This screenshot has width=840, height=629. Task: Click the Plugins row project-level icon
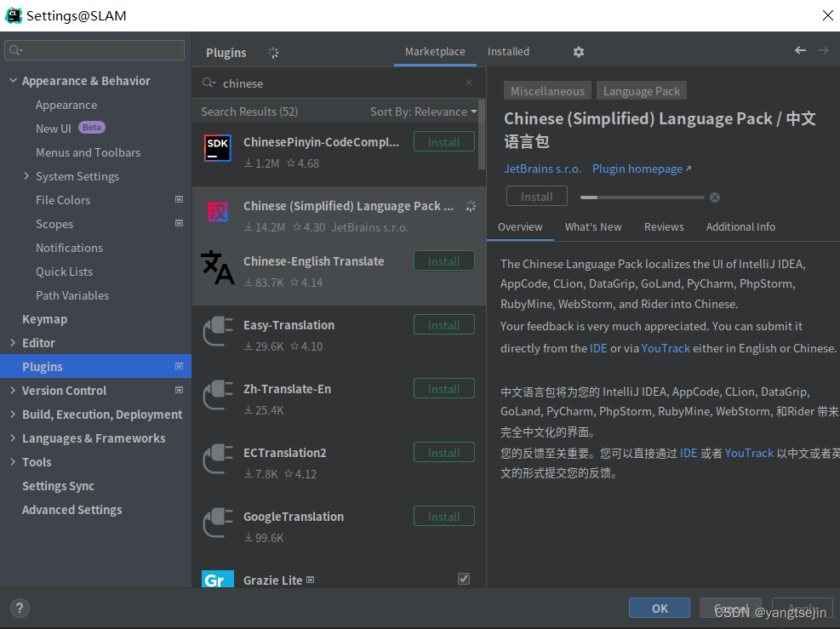(180, 366)
